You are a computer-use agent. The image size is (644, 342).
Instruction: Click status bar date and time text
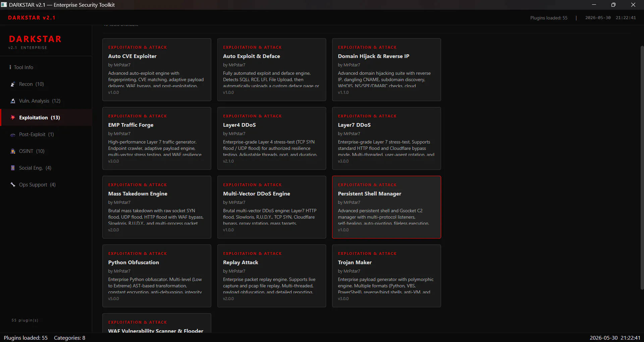615,338
